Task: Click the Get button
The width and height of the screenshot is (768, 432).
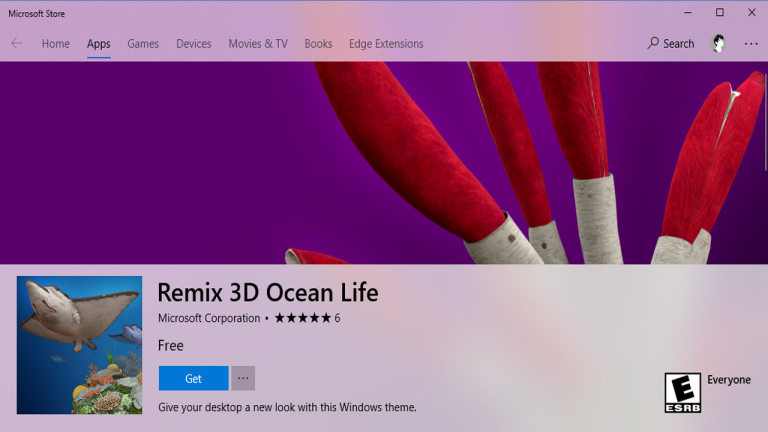Action: click(193, 378)
